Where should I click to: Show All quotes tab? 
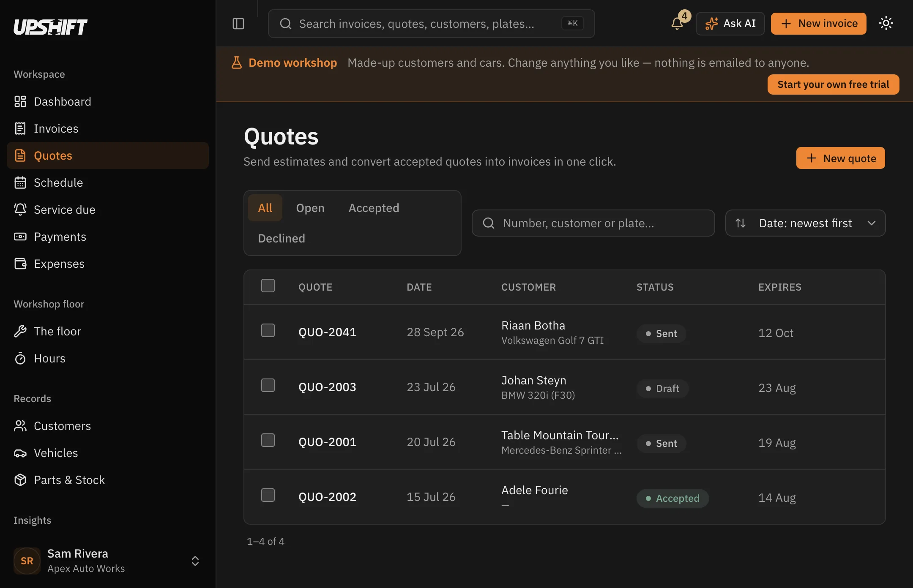click(265, 208)
